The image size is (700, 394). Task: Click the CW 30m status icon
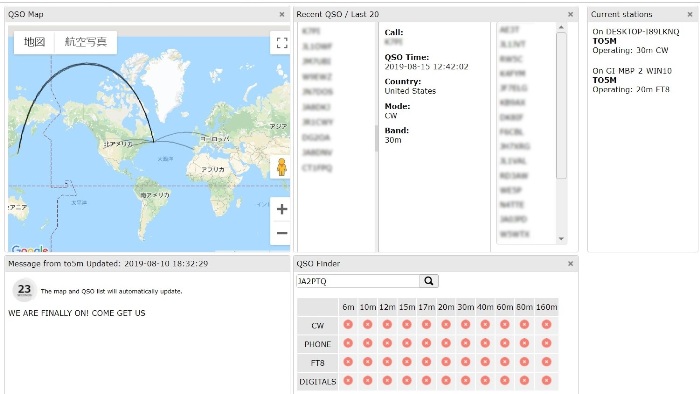pos(465,324)
